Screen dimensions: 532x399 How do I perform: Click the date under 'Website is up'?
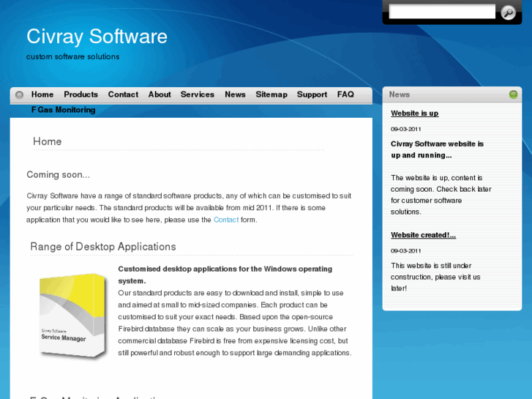406,129
